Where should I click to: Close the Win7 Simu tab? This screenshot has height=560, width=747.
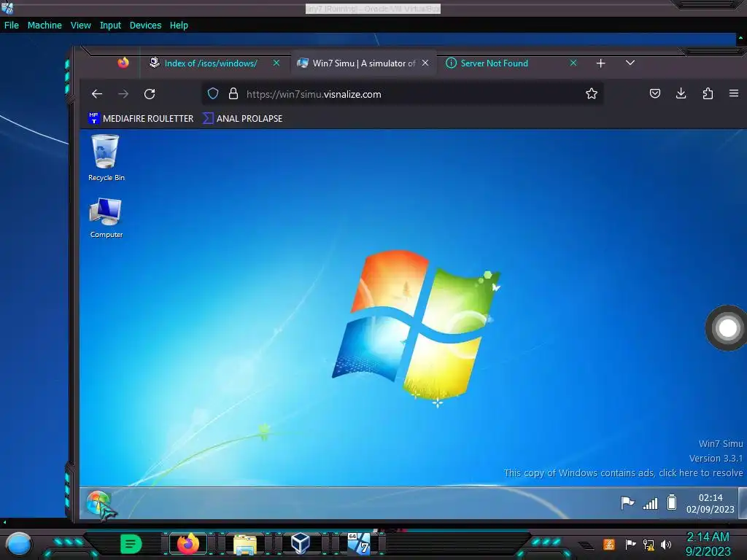click(425, 63)
